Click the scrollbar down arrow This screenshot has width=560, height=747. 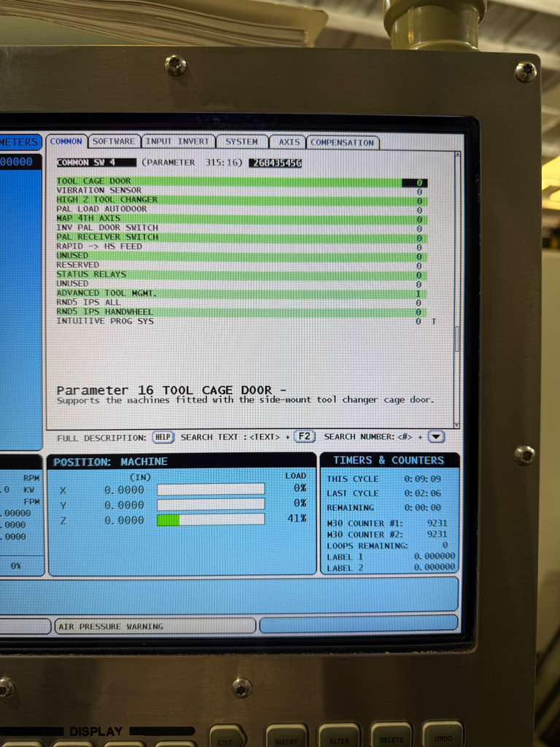[456, 425]
